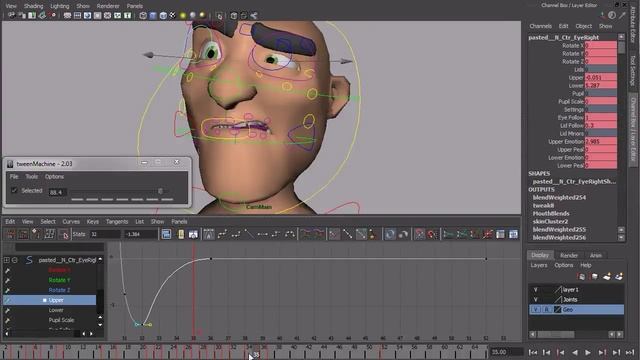Toggle visibility V of Geo layer
Image resolution: width=640 pixels, height=360 pixels.
click(x=536, y=310)
